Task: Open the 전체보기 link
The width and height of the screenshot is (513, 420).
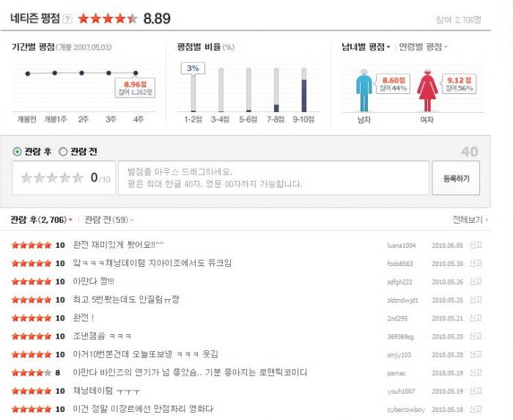Action: point(470,219)
